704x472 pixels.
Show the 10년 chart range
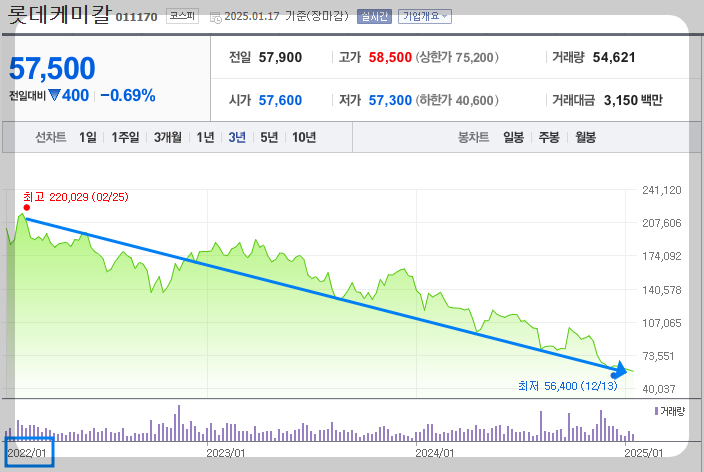coord(304,137)
